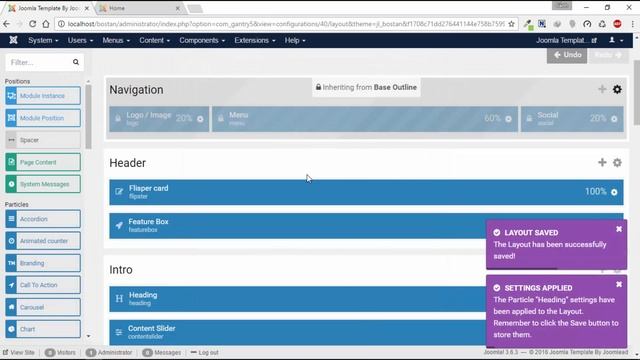Bookmark this page with star icon
This screenshot has width=640, height=360.
click(511, 24)
